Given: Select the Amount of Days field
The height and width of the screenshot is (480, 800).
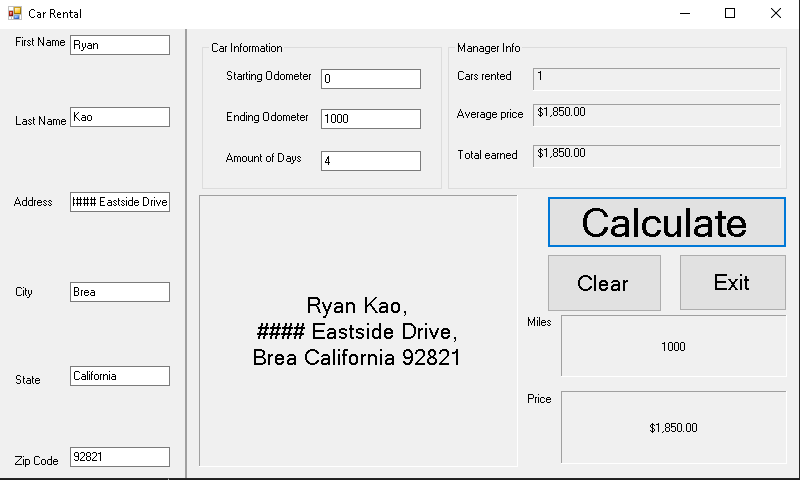Looking at the screenshot, I should [371, 161].
